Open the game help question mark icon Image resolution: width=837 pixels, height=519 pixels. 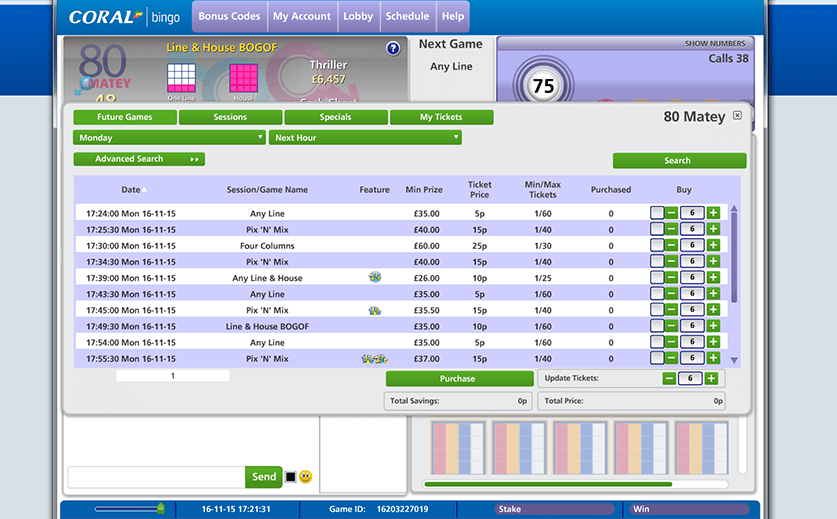pyautogui.click(x=393, y=49)
